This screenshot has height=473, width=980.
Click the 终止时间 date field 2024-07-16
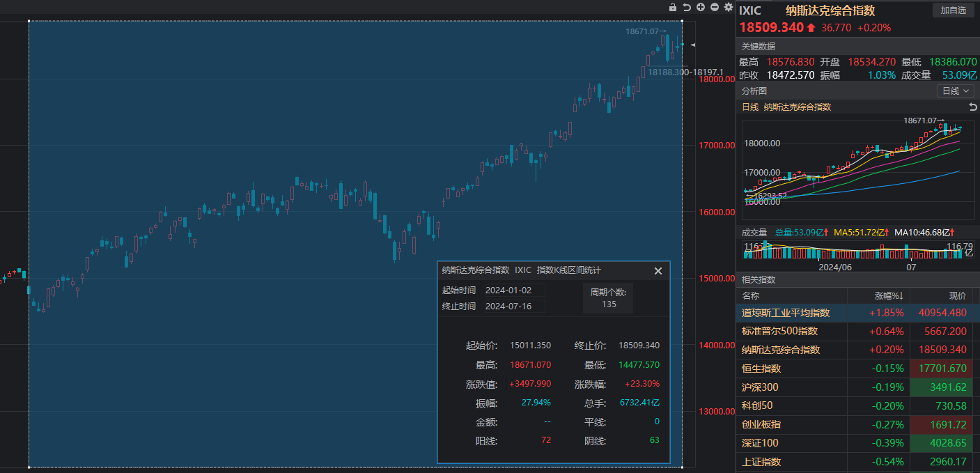514,306
